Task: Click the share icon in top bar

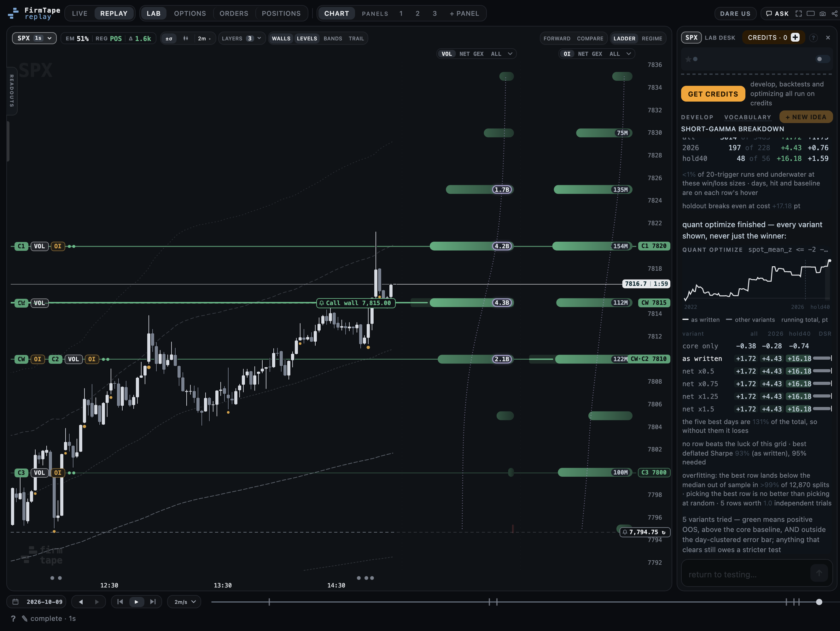Action: pyautogui.click(x=834, y=13)
